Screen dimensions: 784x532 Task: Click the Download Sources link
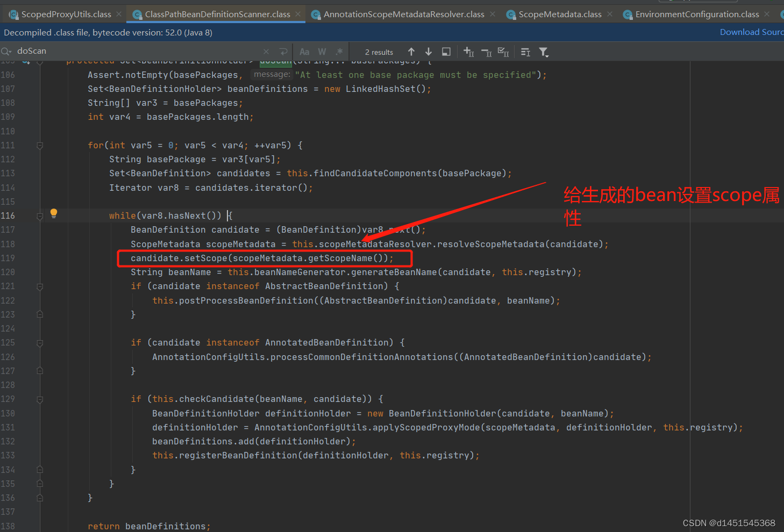point(752,32)
